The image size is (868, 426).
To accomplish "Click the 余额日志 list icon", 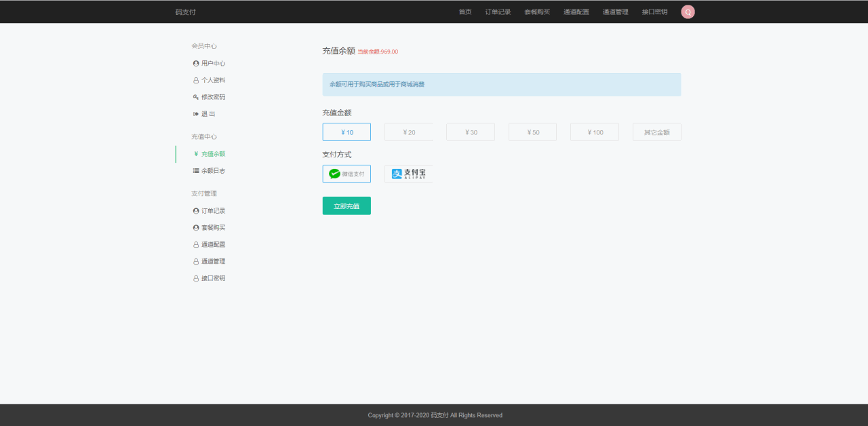I will [x=196, y=171].
